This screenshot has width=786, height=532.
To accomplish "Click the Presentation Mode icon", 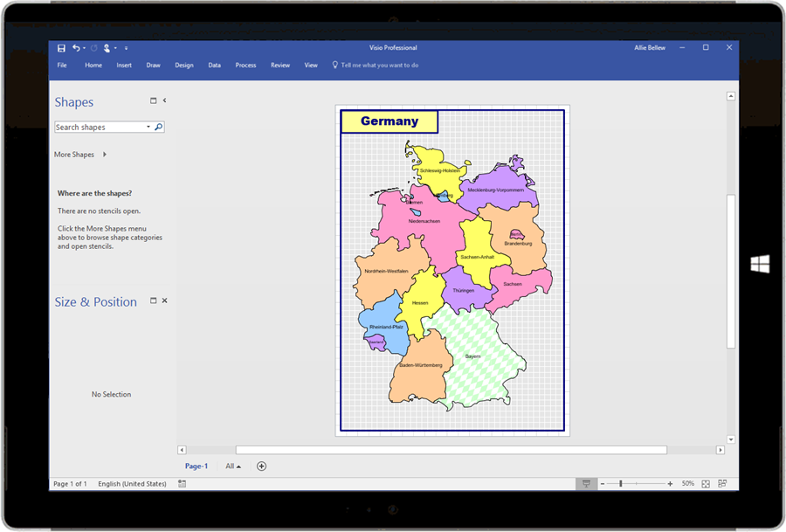I will click(x=586, y=484).
